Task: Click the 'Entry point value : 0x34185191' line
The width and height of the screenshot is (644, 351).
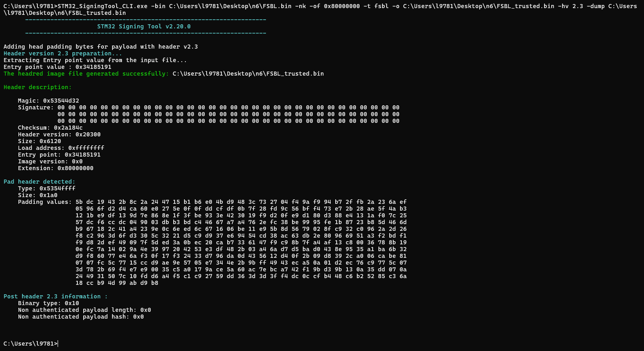Action: pos(57,67)
